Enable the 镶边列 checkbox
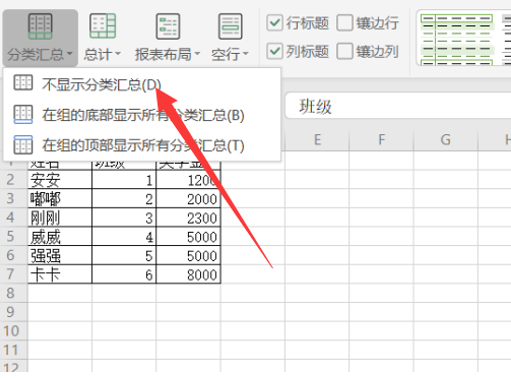 [x=345, y=51]
